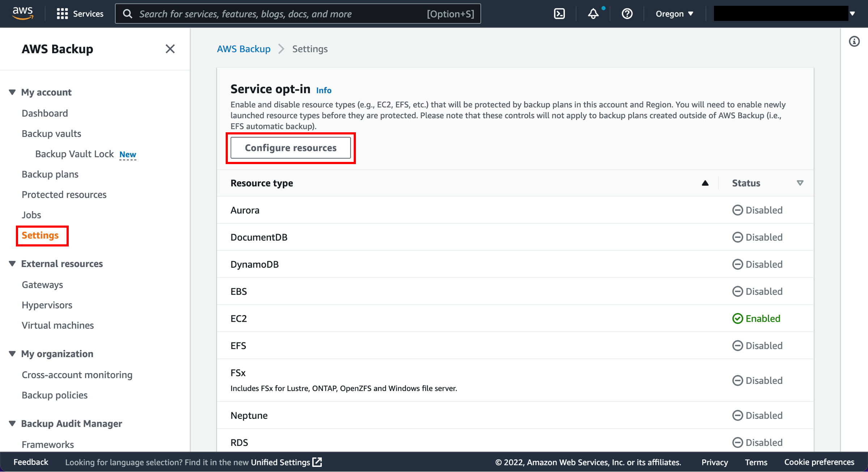
Task: Sort the Status column
Action: (x=800, y=183)
